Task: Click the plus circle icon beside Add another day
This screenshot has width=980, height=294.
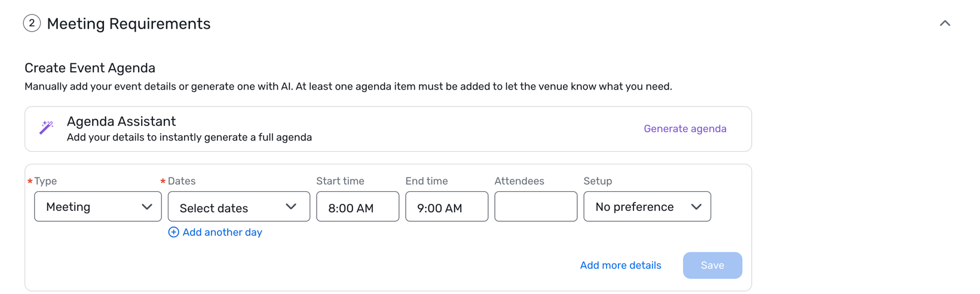Action: coord(173,232)
